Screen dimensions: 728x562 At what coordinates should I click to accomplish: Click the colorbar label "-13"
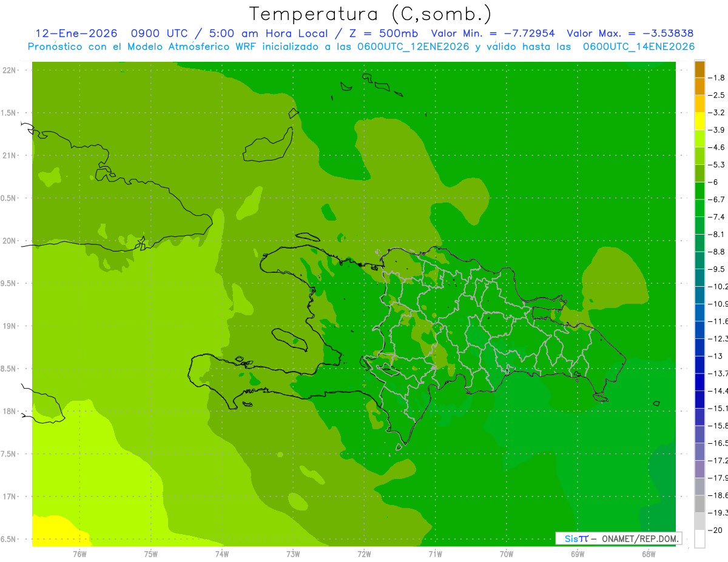[x=716, y=356]
